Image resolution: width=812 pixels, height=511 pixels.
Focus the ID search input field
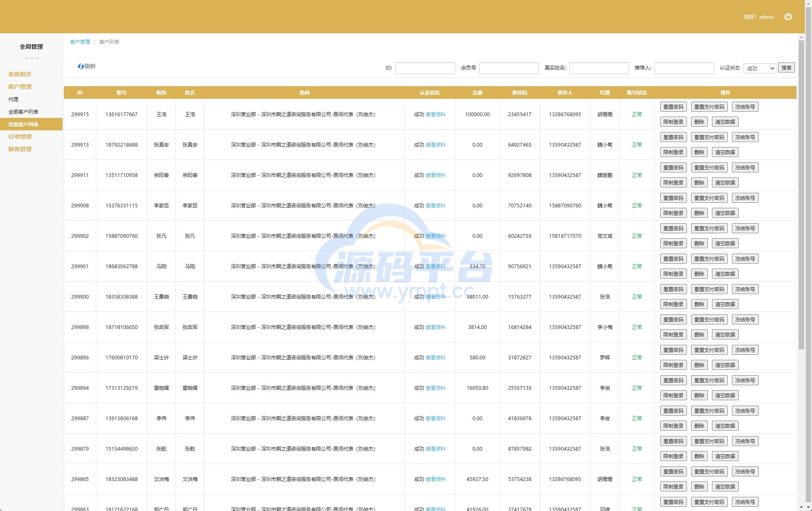(425, 68)
